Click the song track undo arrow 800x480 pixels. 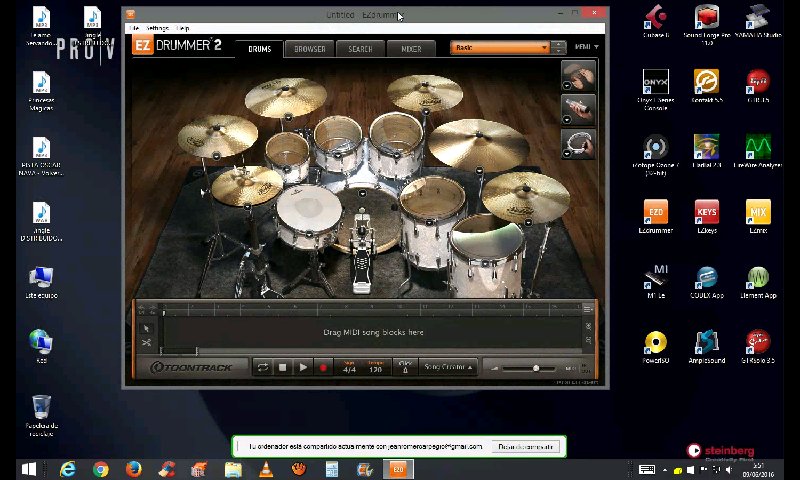pyautogui.click(x=141, y=309)
